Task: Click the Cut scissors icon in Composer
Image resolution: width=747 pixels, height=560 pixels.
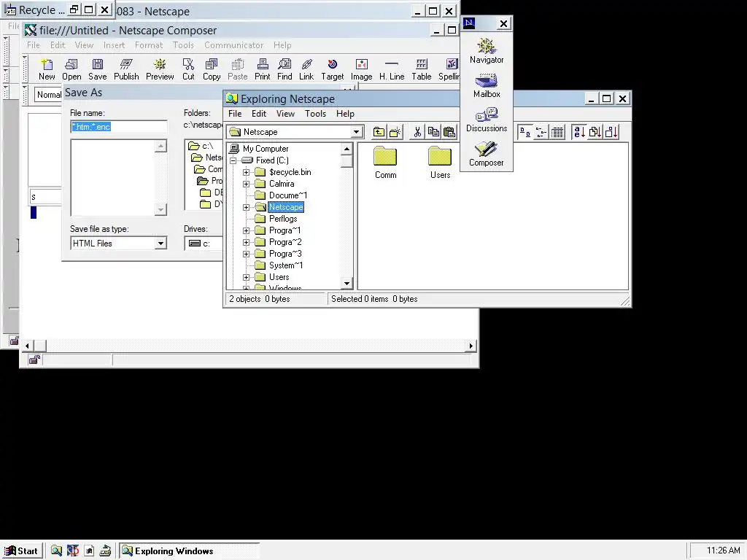Action: coord(188,69)
